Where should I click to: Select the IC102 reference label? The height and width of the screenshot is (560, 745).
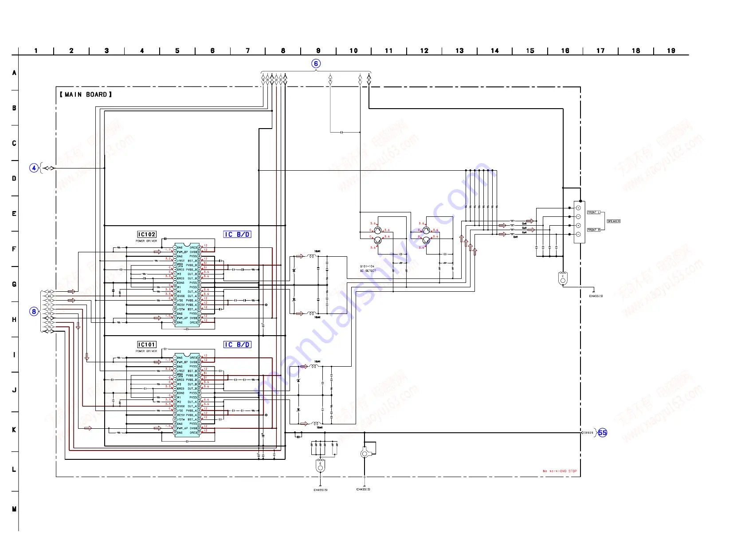147,235
